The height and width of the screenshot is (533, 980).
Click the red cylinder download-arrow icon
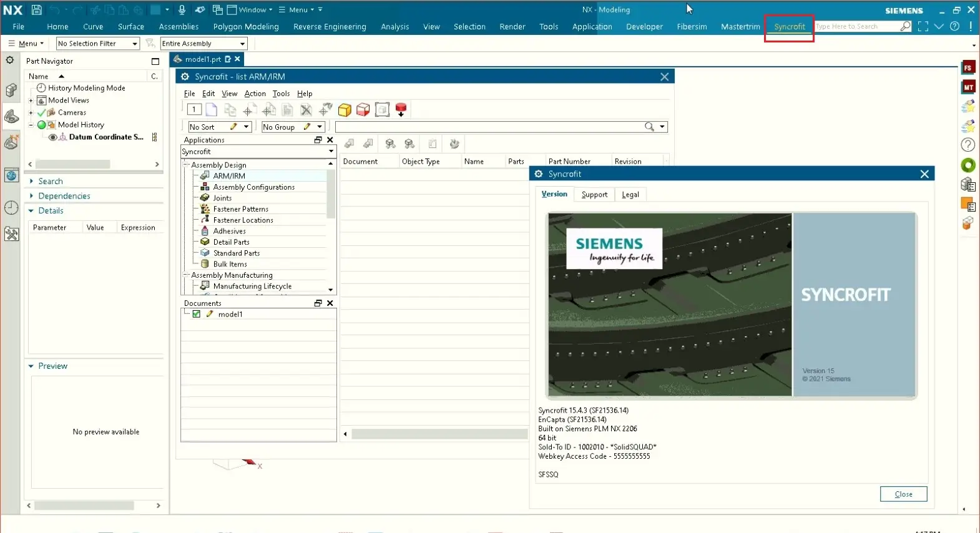point(401,110)
